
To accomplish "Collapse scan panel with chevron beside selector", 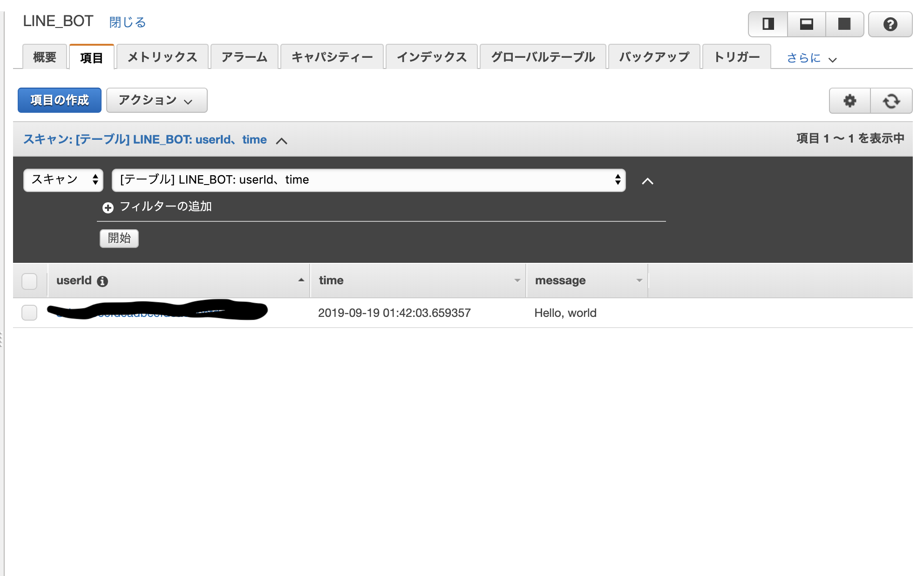I will (x=647, y=181).
